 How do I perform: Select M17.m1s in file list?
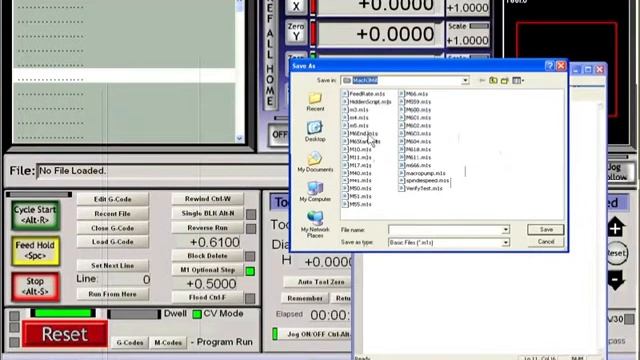(x=357, y=165)
